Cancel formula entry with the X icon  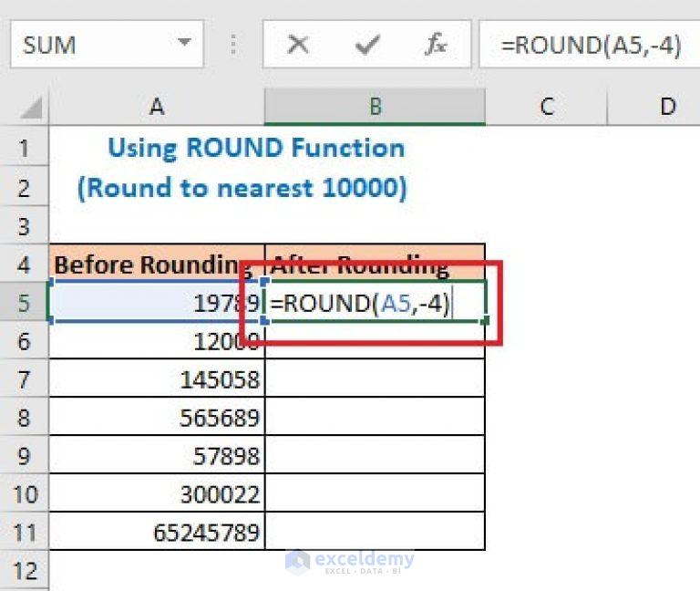click(x=298, y=45)
